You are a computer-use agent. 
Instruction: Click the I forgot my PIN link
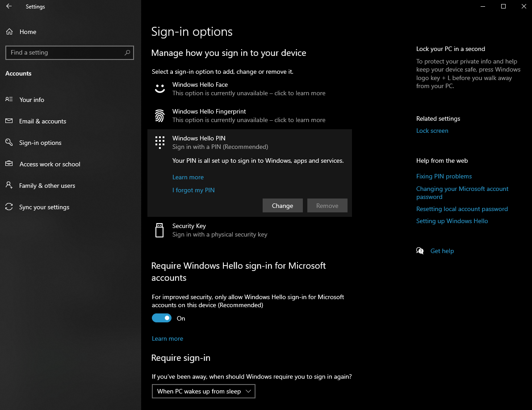193,190
